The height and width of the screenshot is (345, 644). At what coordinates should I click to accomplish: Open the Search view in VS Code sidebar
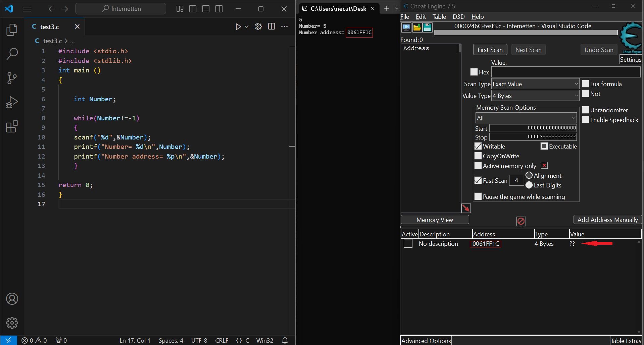click(x=12, y=54)
